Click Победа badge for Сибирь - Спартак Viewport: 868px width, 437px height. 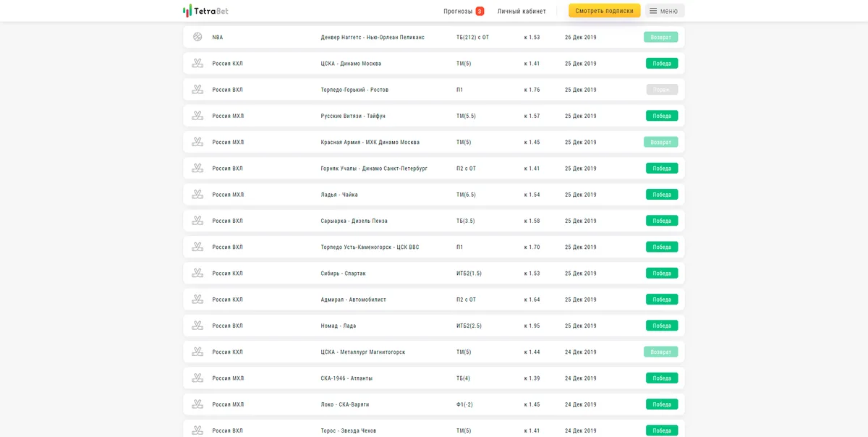pos(662,273)
